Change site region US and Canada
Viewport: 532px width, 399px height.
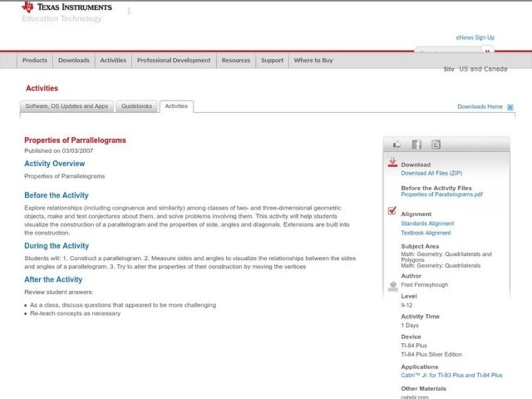click(483, 69)
